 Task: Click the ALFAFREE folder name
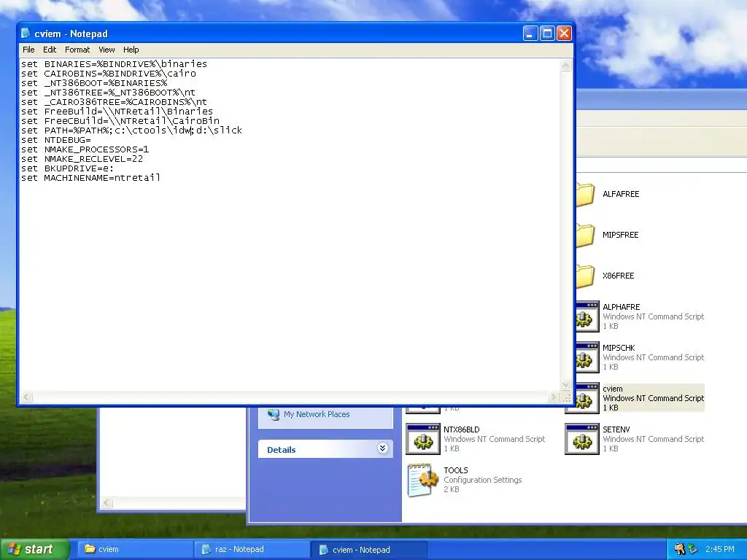click(621, 194)
